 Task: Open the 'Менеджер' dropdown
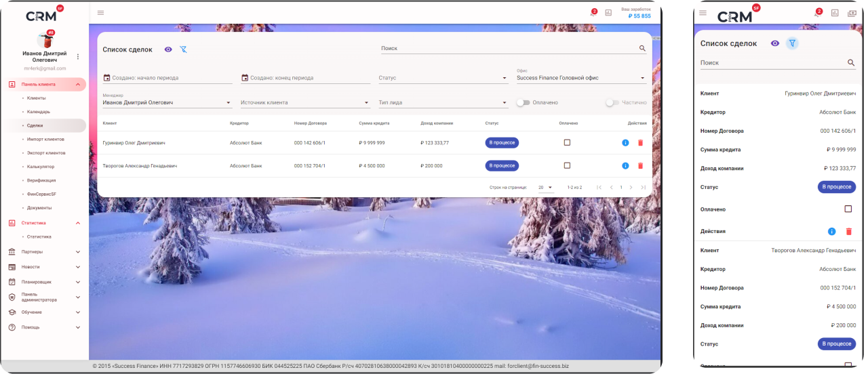(167, 101)
